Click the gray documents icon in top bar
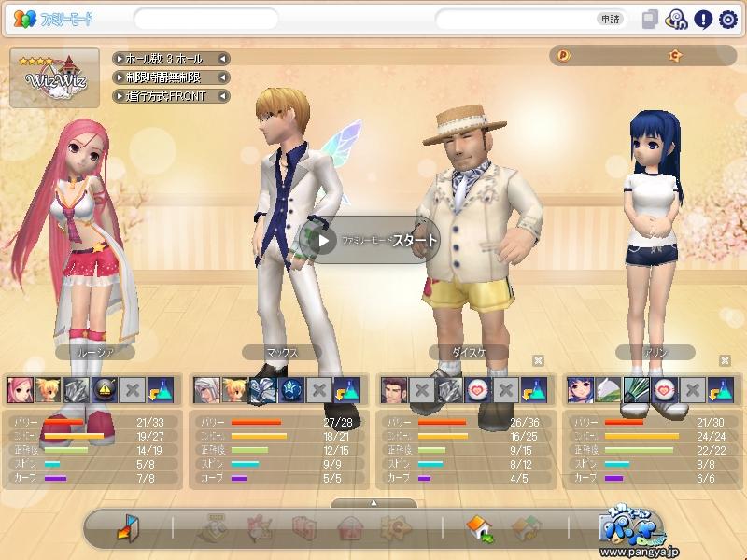This screenshot has width=747, height=560. [x=650, y=20]
